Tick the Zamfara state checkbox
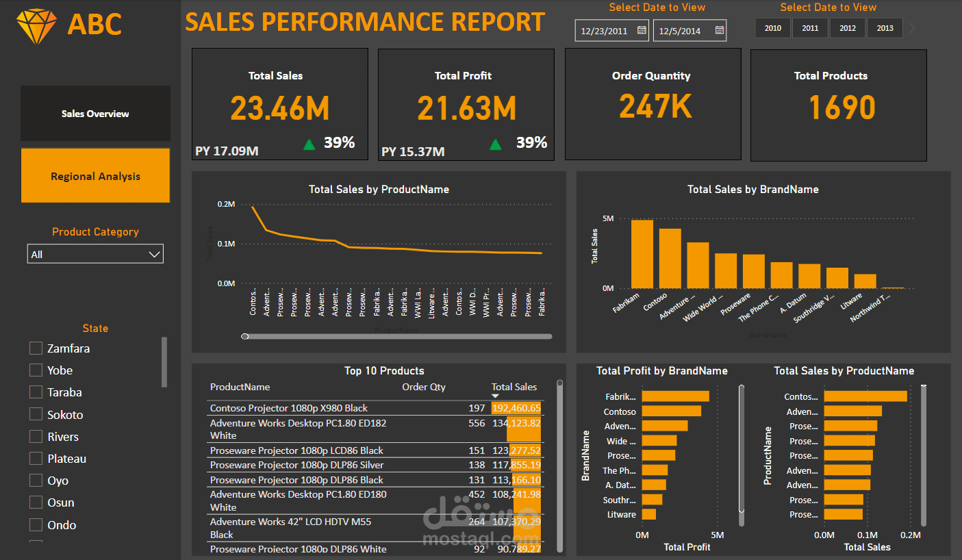 [36, 348]
